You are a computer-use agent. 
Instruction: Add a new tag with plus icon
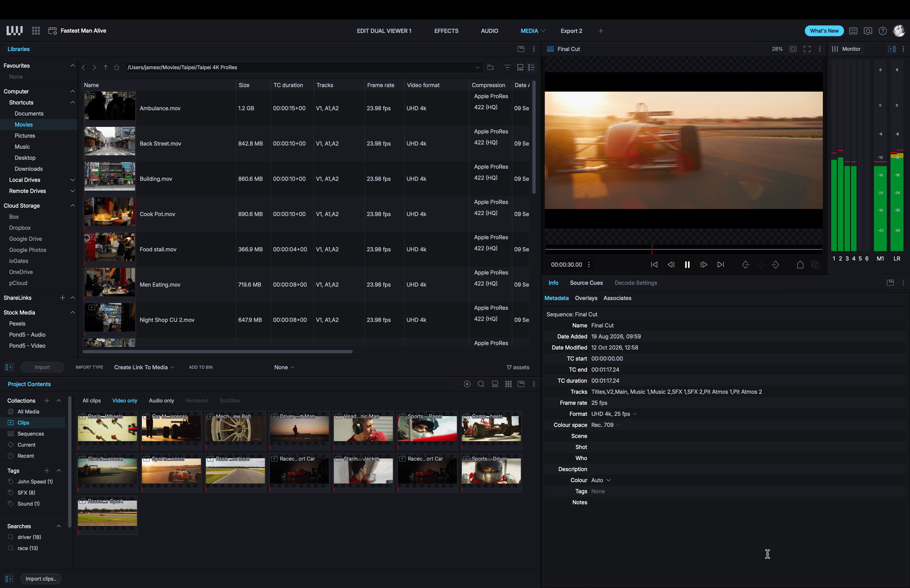click(x=47, y=471)
